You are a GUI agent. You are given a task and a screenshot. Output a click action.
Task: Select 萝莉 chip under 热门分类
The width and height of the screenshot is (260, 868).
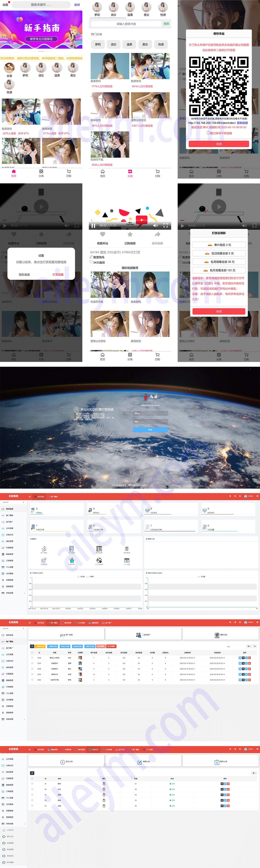98,44
